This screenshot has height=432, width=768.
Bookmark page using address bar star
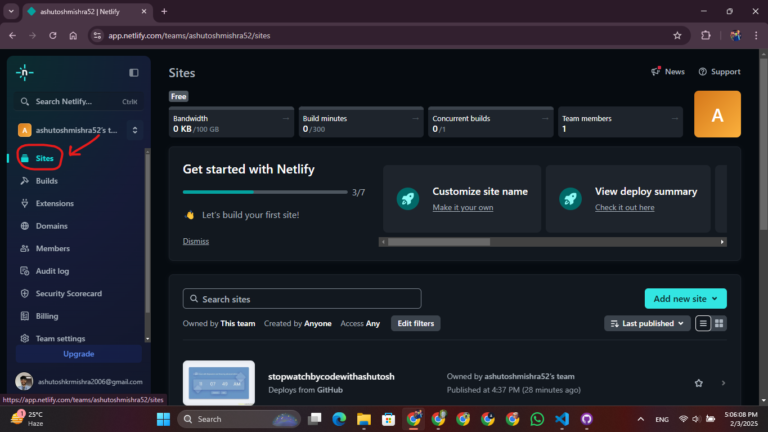pos(677,35)
